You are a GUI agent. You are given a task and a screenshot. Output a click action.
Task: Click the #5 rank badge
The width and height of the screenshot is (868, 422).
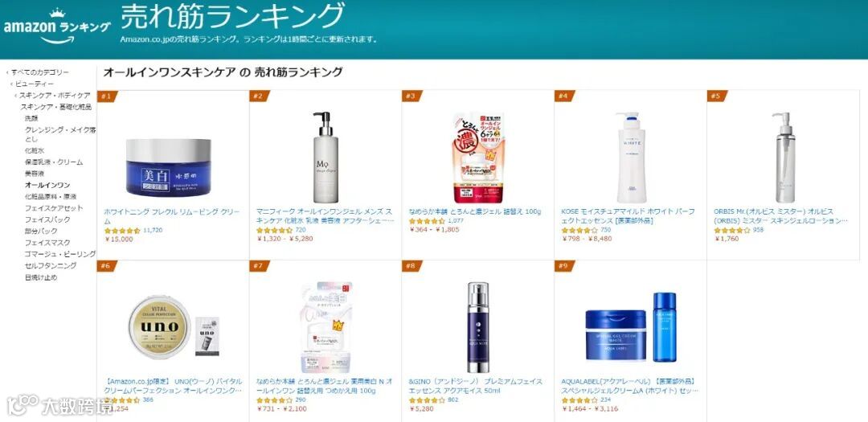(718, 96)
